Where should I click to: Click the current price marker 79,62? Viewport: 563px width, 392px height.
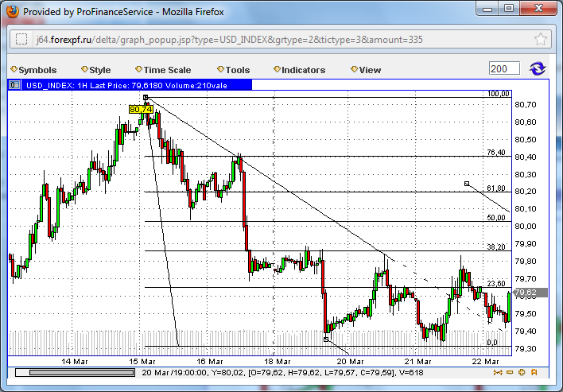(530, 293)
